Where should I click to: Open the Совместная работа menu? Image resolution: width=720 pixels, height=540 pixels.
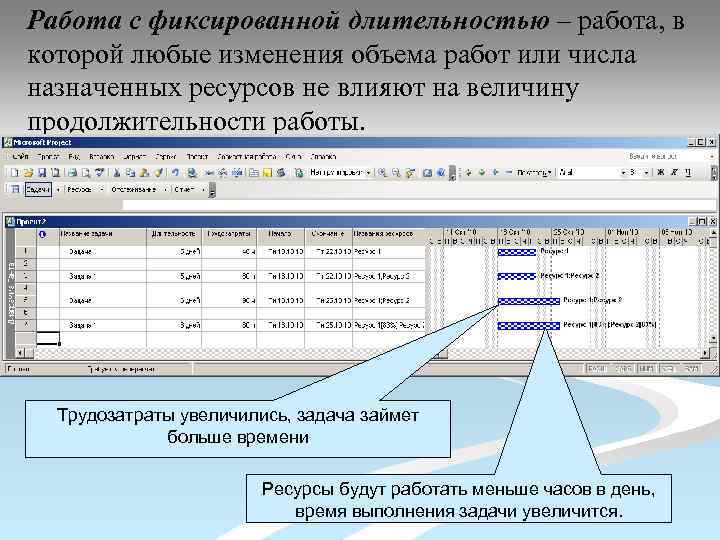[x=247, y=157]
